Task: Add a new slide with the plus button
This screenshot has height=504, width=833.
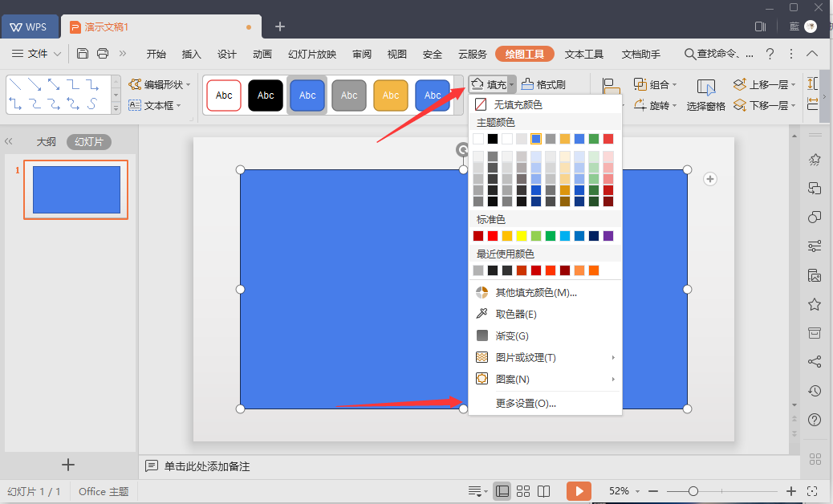Action: coord(68,465)
